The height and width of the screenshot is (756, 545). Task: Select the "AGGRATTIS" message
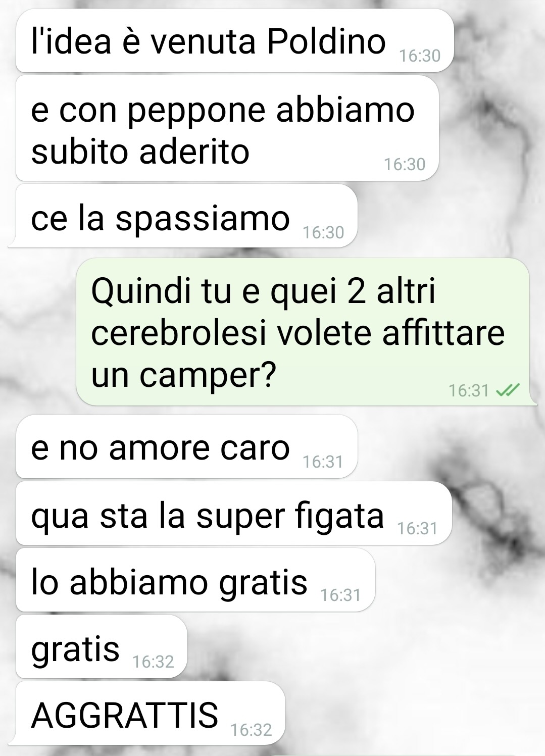(x=151, y=713)
